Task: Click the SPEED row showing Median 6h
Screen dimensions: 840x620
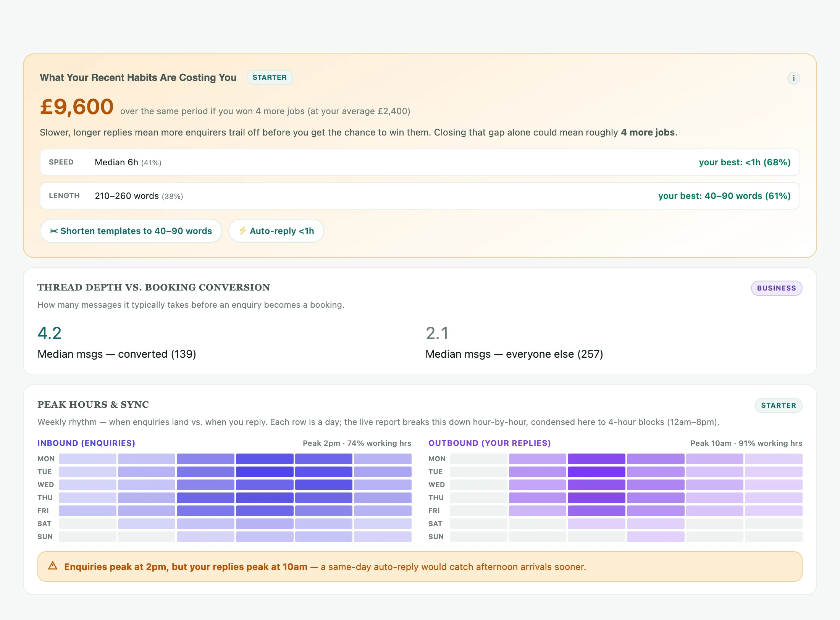Action: pos(420,162)
